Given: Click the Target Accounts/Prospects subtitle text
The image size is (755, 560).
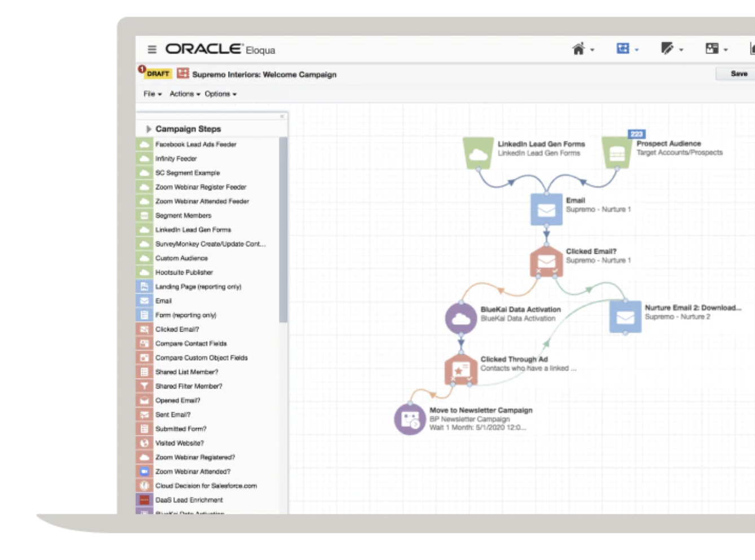Looking at the screenshot, I should coord(679,152).
